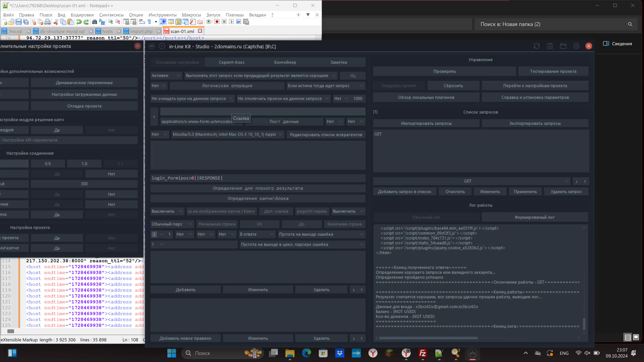Select Нет in the row below timeout 300
The image size is (644, 362).
coord(112,194)
